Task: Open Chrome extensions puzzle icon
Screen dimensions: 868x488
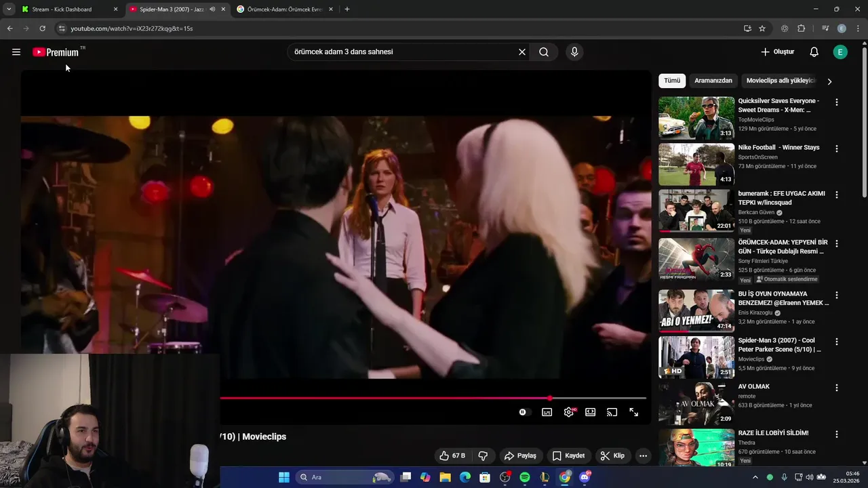Action: click(x=801, y=28)
